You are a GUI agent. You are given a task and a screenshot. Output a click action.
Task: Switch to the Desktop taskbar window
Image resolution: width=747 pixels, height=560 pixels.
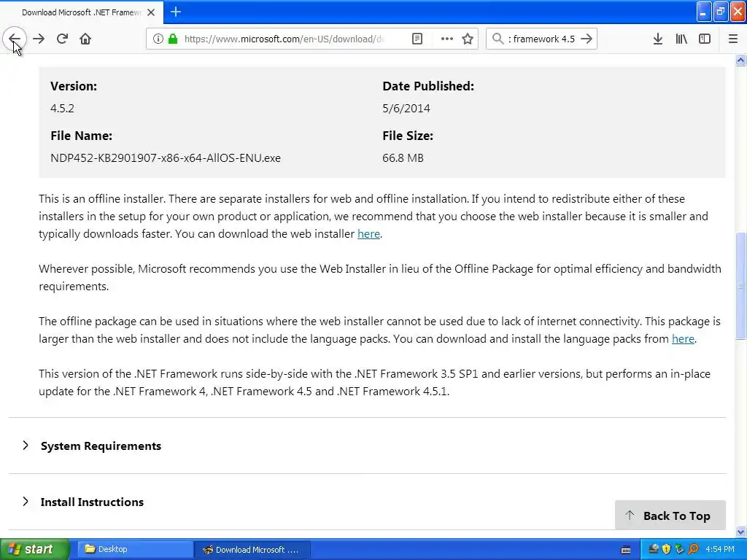[x=135, y=549]
